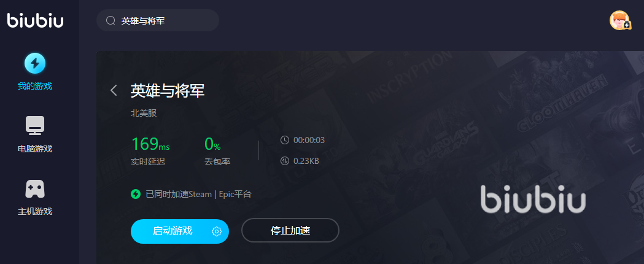Screen dimensions: 644x264
Task: Switch to 我的游戏 tab label
Action: (x=35, y=86)
